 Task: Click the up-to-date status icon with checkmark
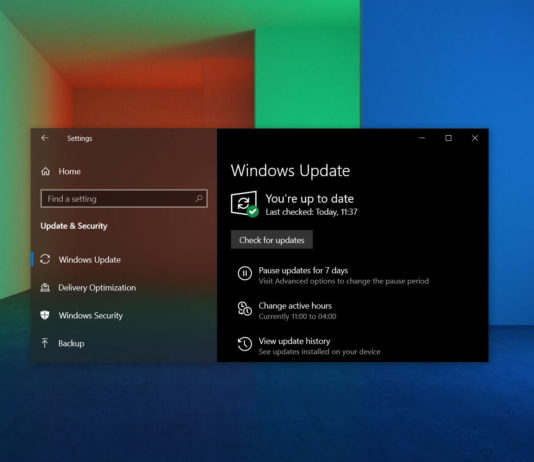244,204
